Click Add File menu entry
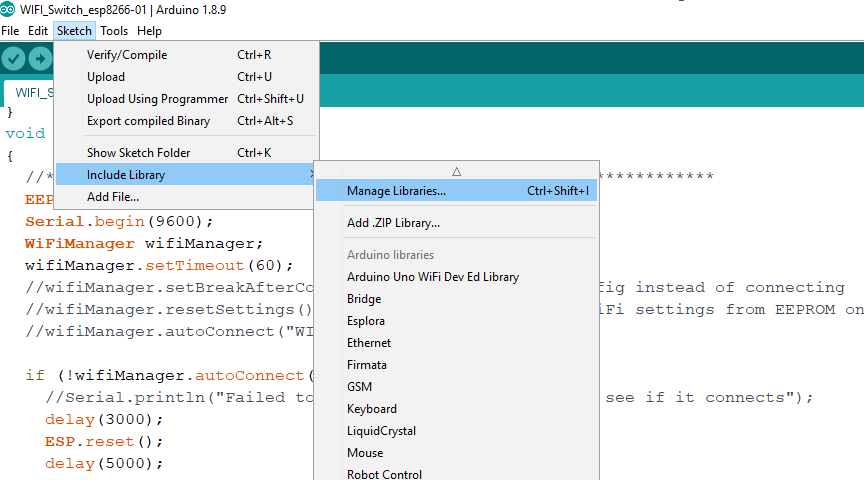This screenshot has width=864, height=480. pyautogui.click(x=113, y=197)
